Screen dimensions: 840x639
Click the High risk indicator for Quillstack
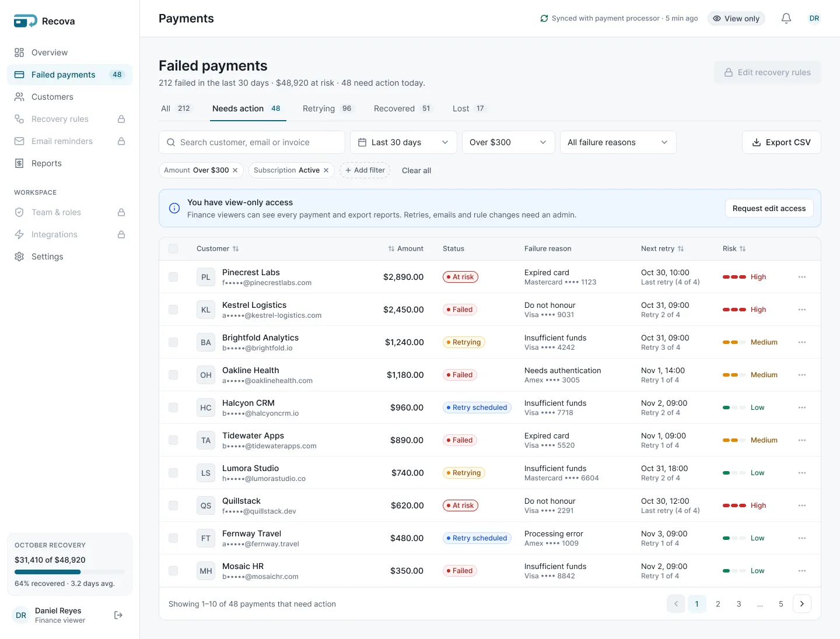click(x=744, y=505)
